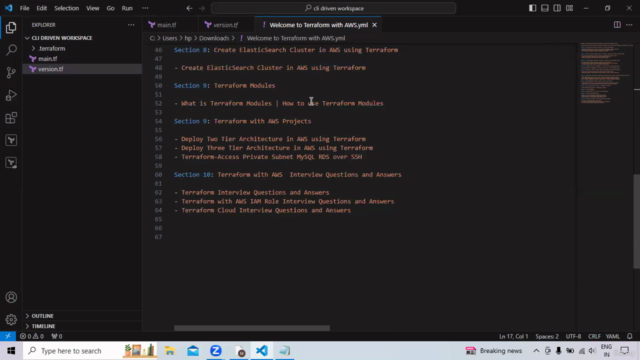
Task: Open the Go menu
Action: (111, 8)
